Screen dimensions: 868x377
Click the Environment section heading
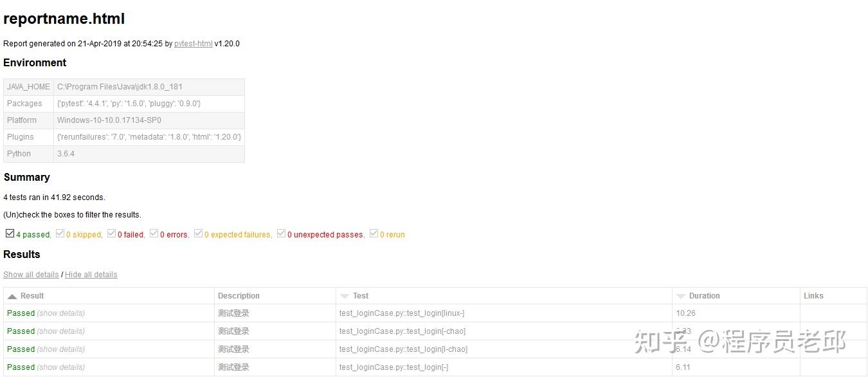(x=35, y=62)
